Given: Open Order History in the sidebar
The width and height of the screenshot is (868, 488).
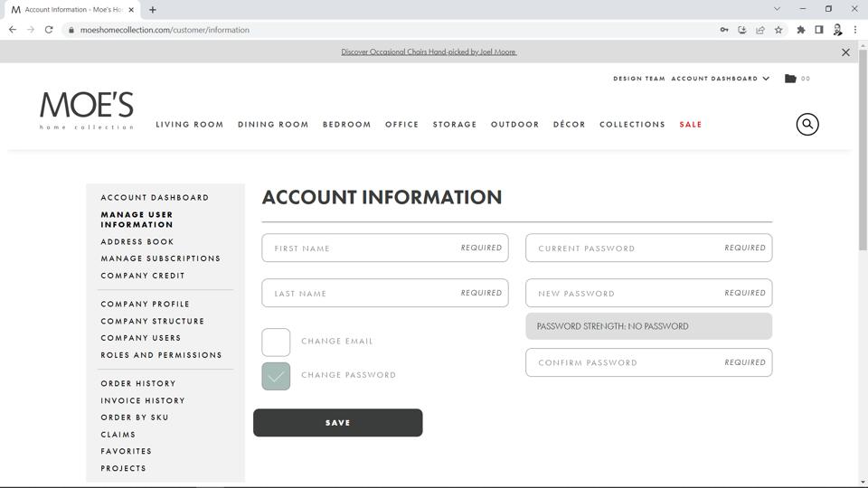Looking at the screenshot, I should (x=138, y=383).
